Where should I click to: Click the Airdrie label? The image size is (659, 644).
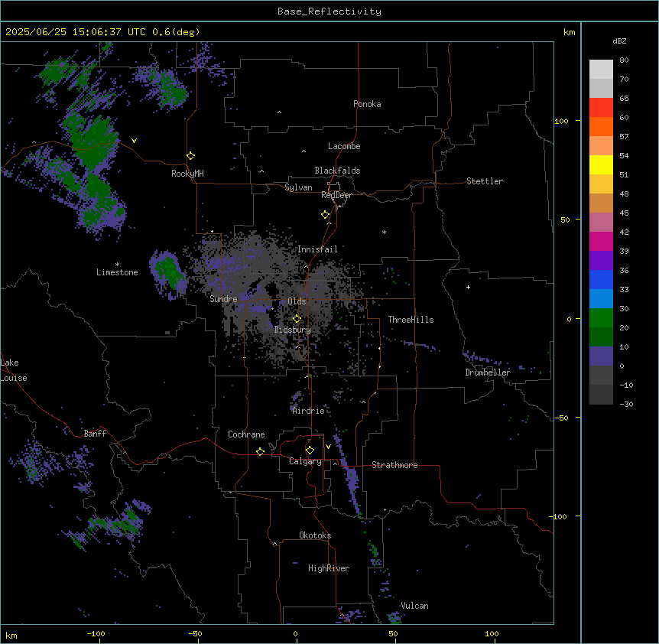[x=309, y=411]
